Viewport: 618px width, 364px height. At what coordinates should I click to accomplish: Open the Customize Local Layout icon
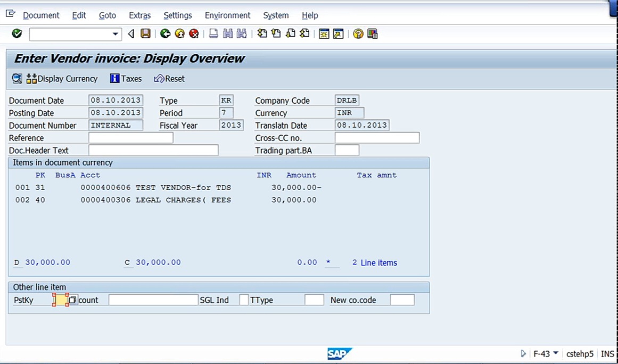tap(373, 34)
